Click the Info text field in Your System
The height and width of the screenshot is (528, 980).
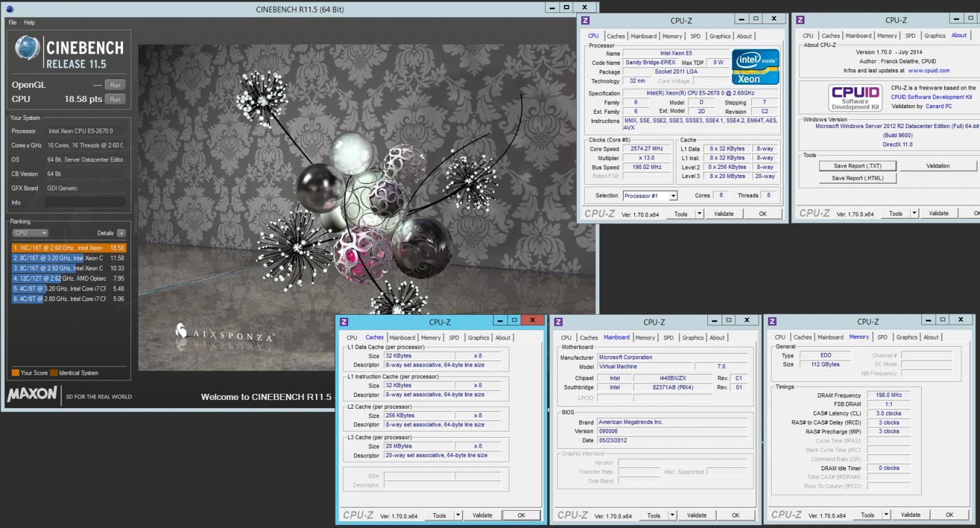point(85,202)
